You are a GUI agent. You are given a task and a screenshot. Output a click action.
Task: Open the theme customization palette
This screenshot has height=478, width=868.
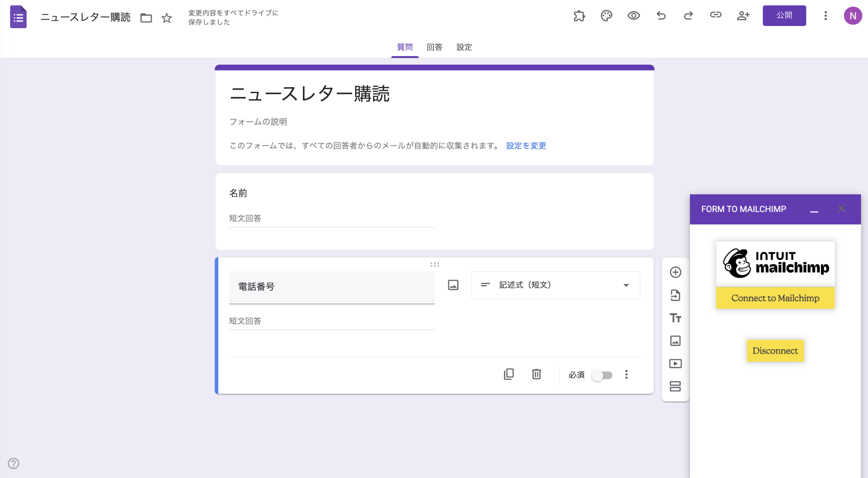pos(606,16)
